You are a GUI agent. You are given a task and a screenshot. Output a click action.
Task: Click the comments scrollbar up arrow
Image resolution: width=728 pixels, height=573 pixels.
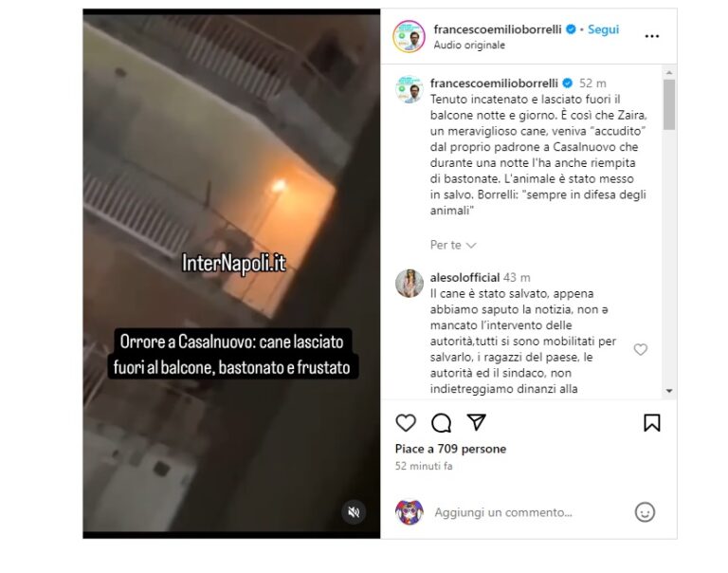pyautogui.click(x=669, y=73)
